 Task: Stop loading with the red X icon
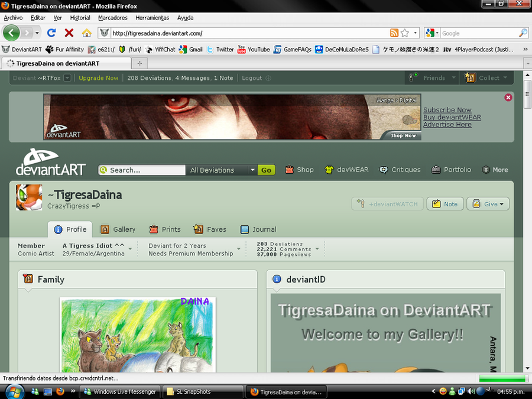click(69, 33)
